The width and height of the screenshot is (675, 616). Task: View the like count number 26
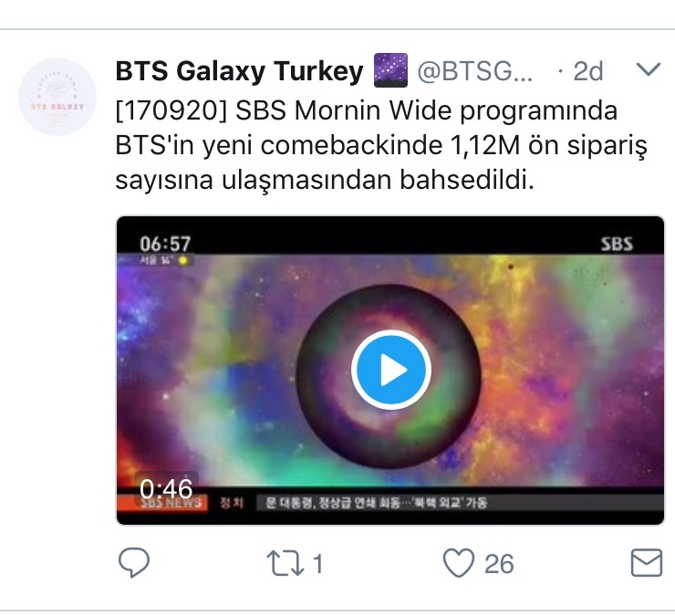(x=499, y=563)
